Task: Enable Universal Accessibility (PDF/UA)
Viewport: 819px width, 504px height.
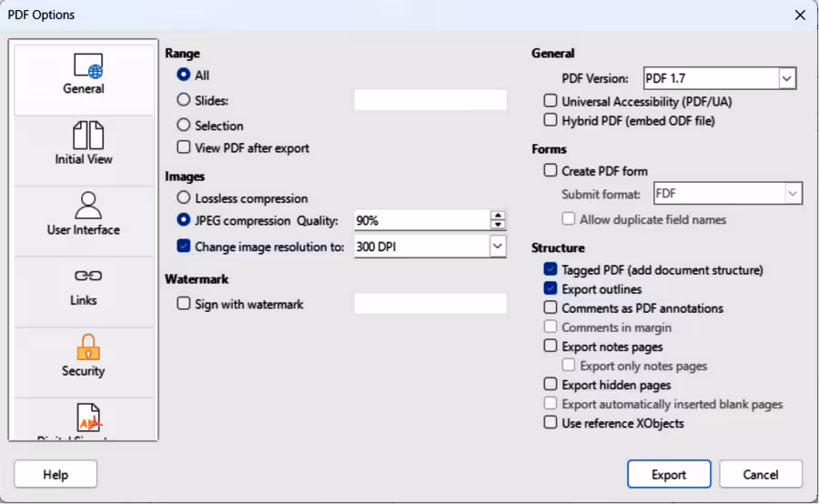Action: tap(550, 100)
